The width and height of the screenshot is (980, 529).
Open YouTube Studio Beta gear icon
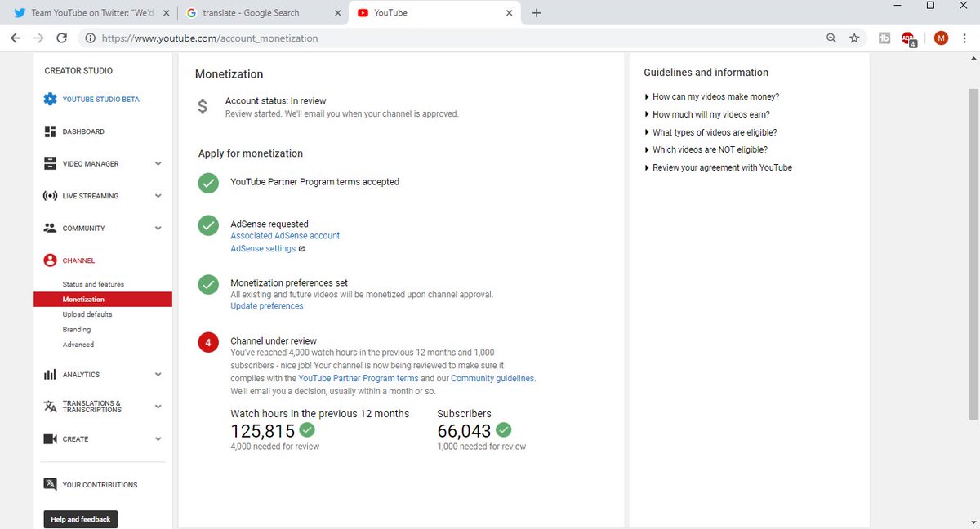click(x=50, y=100)
